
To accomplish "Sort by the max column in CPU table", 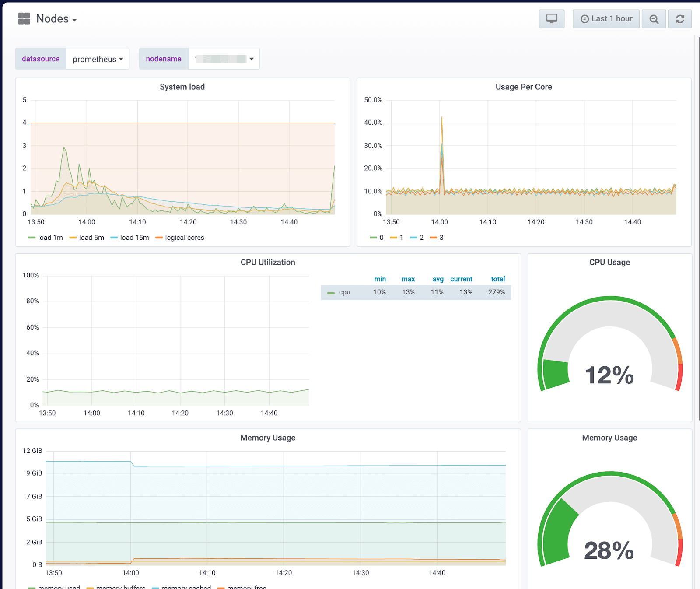I will pos(408,279).
